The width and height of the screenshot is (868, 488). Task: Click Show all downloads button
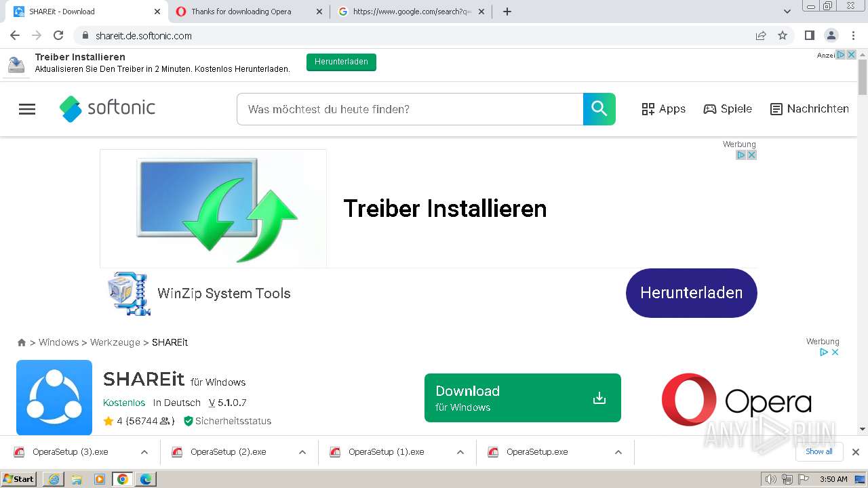coord(819,451)
